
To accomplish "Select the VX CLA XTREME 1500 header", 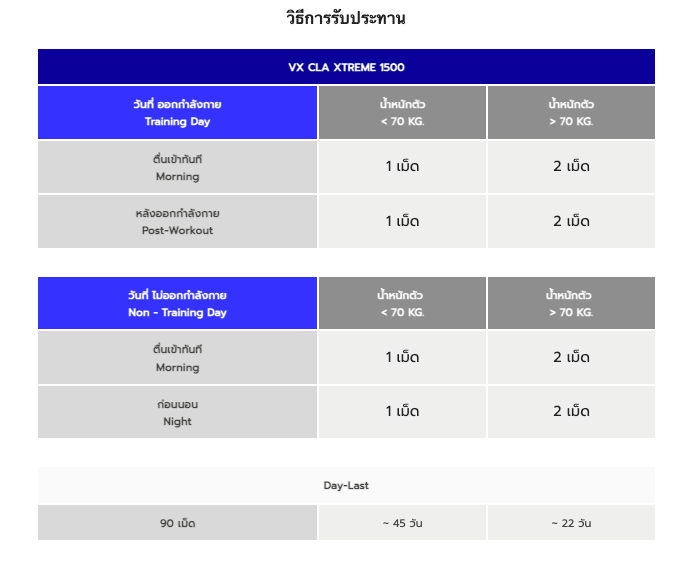I will 346,67.
